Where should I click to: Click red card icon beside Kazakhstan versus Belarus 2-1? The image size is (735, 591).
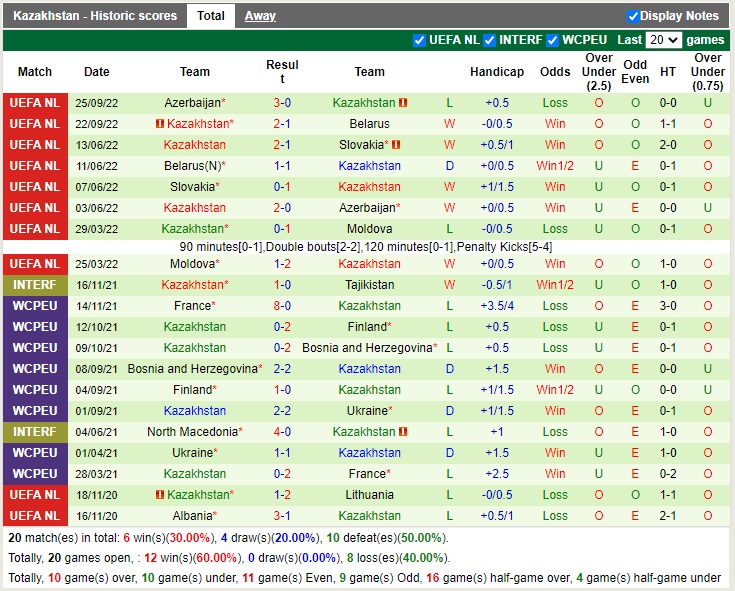point(159,124)
